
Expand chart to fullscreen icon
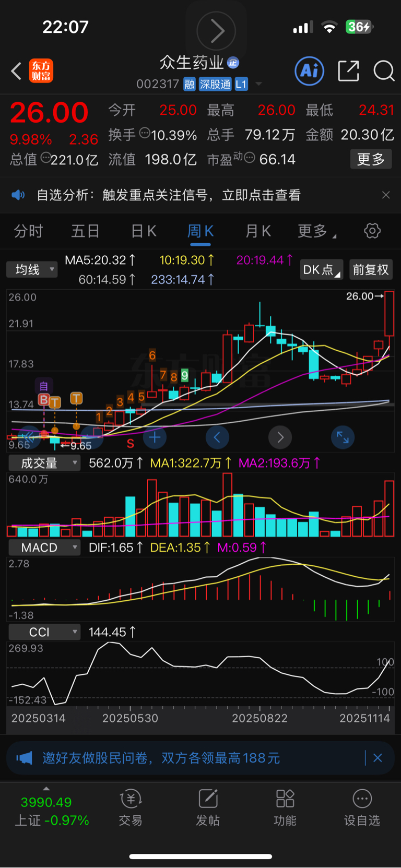[343, 437]
